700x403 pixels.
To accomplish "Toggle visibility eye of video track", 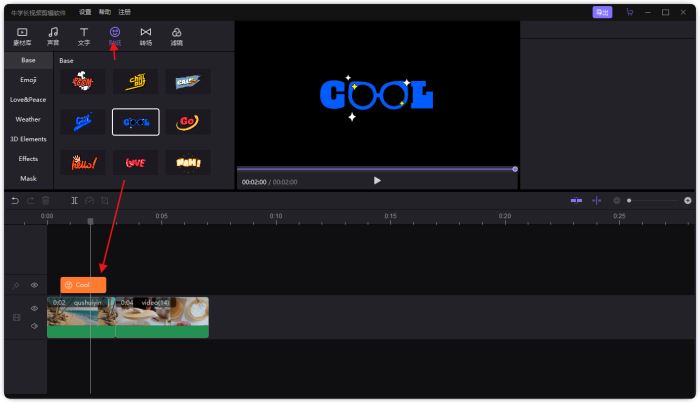I will (34, 308).
